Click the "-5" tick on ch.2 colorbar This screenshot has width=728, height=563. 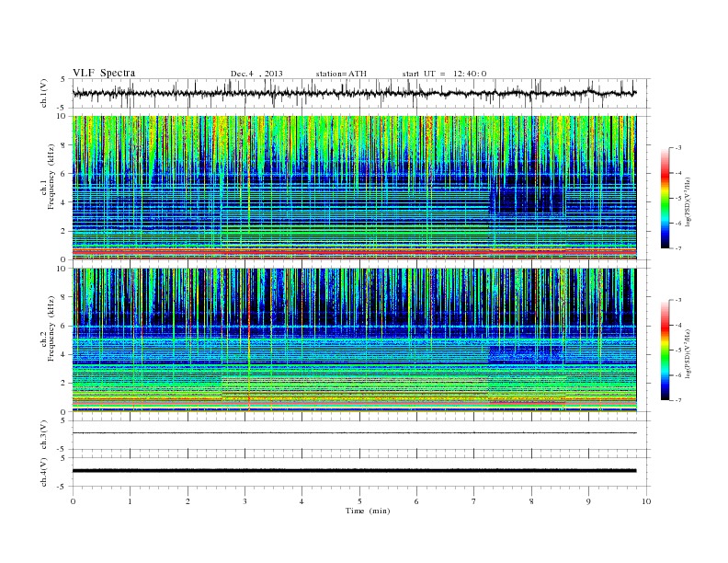click(677, 350)
